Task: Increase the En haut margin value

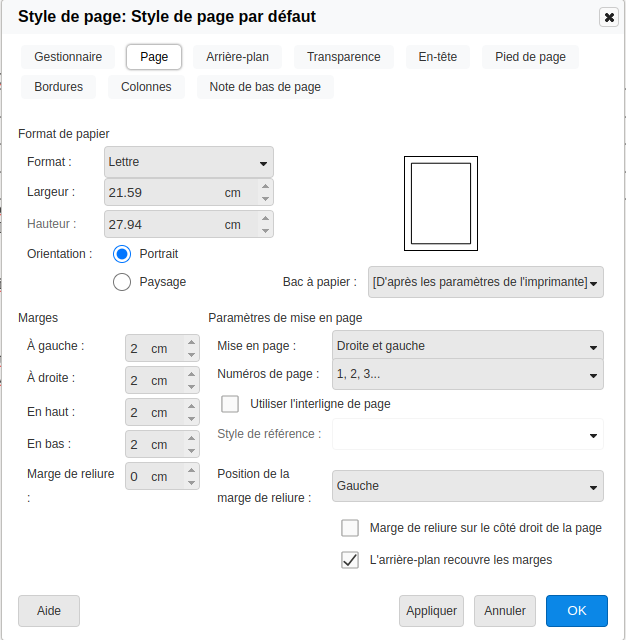Action: coord(191,407)
